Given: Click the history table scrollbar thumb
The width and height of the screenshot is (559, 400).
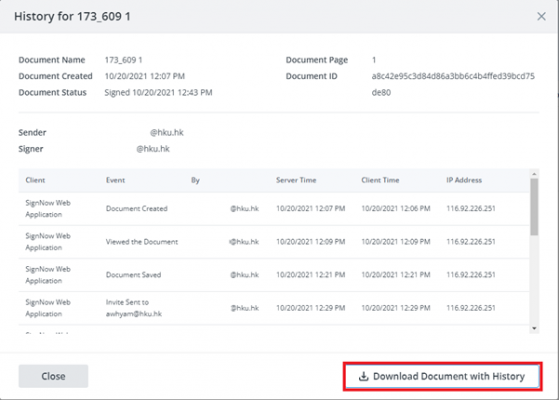Looking at the screenshot, I should pyautogui.click(x=534, y=207).
